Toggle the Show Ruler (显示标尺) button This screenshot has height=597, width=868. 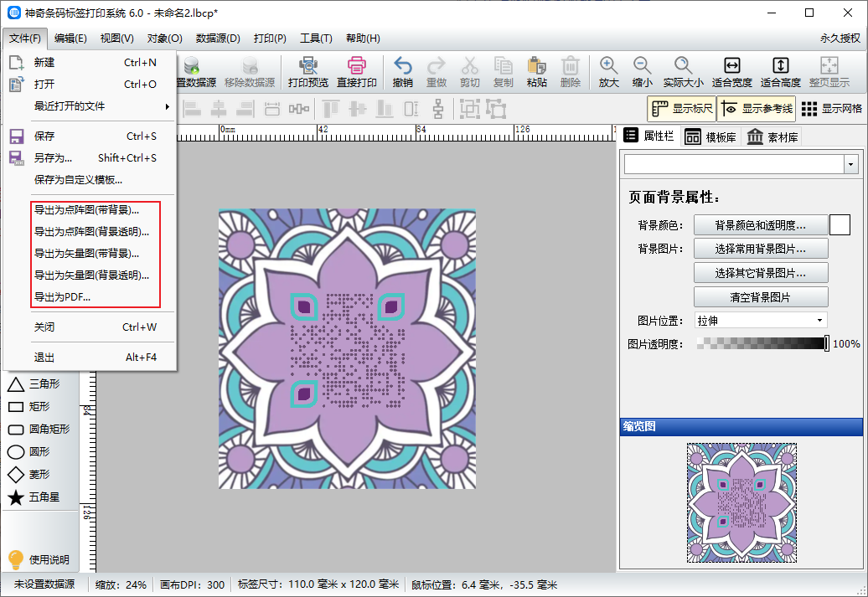(682, 108)
